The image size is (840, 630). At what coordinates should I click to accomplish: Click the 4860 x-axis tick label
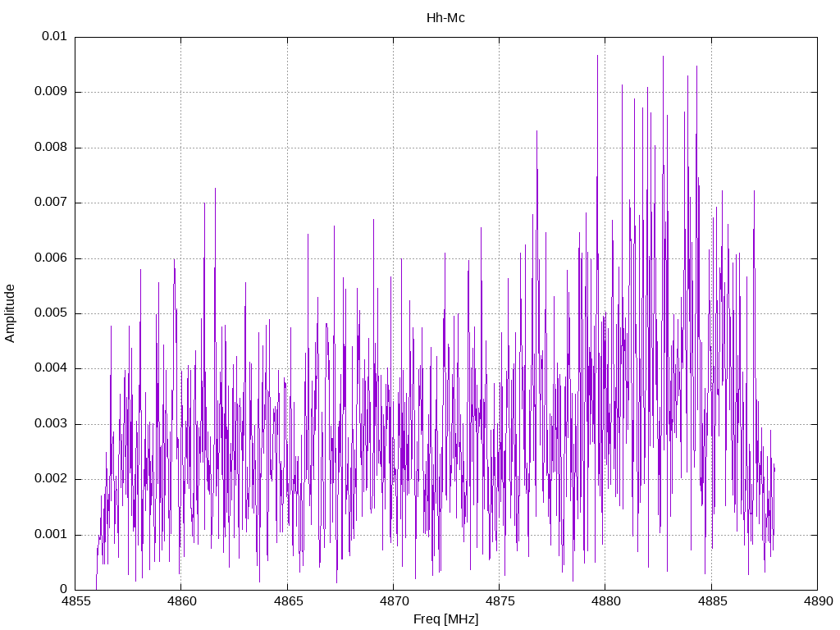click(x=181, y=601)
